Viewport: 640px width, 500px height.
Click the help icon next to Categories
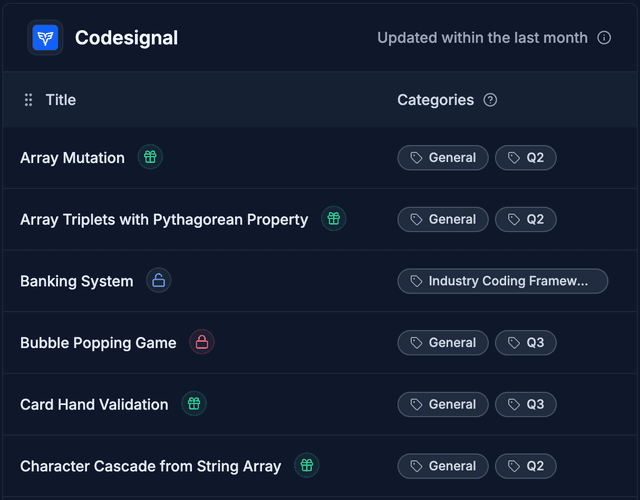pyautogui.click(x=490, y=100)
